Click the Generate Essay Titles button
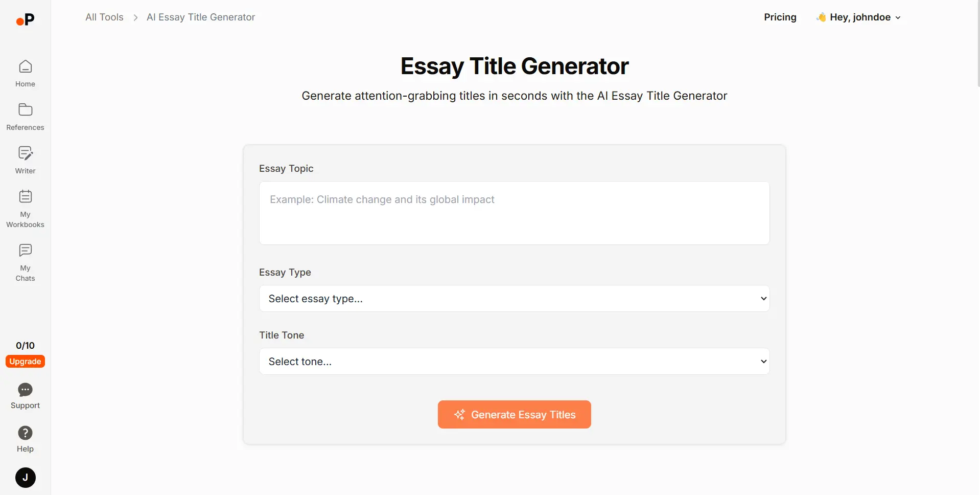 [514, 414]
